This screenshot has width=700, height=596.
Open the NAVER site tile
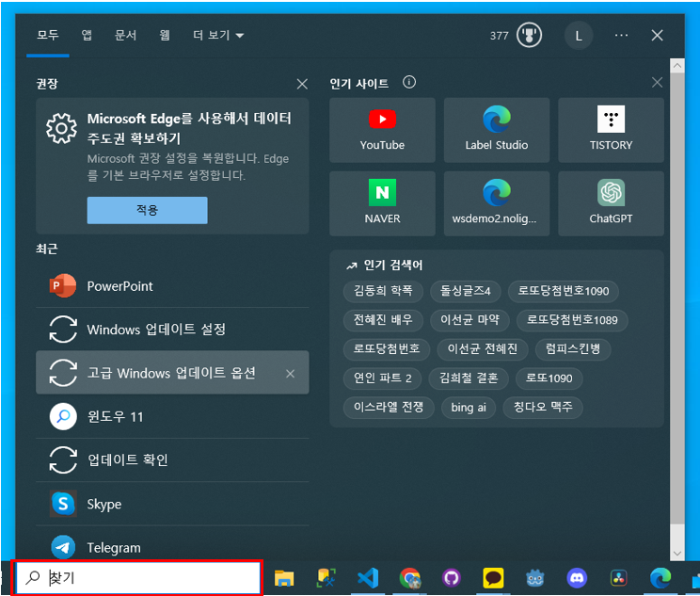pyautogui.click(x=382, y=203)
